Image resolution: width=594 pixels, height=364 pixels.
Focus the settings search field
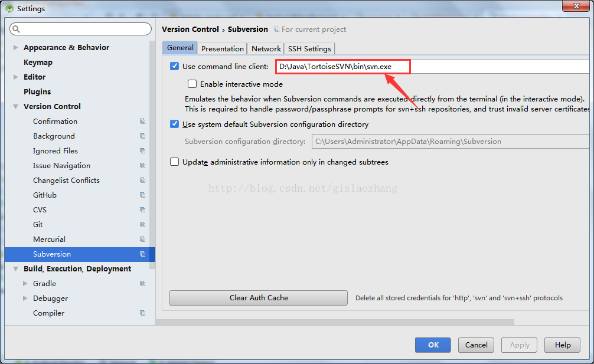pyautogui.click(x=81, y=29)
